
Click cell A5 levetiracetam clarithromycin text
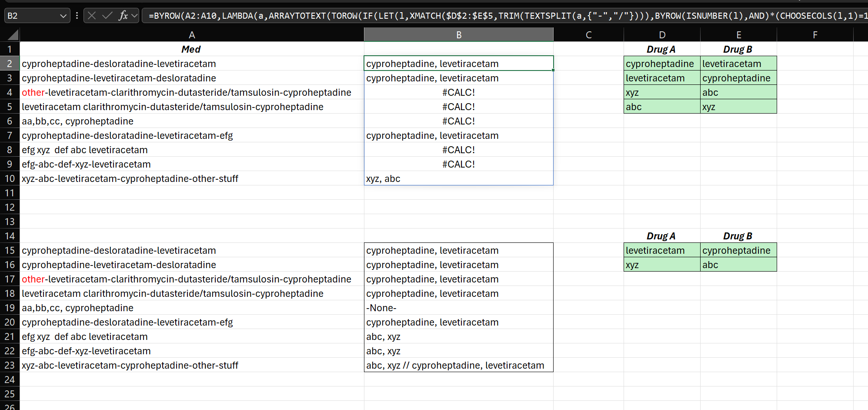pos(192,107)
